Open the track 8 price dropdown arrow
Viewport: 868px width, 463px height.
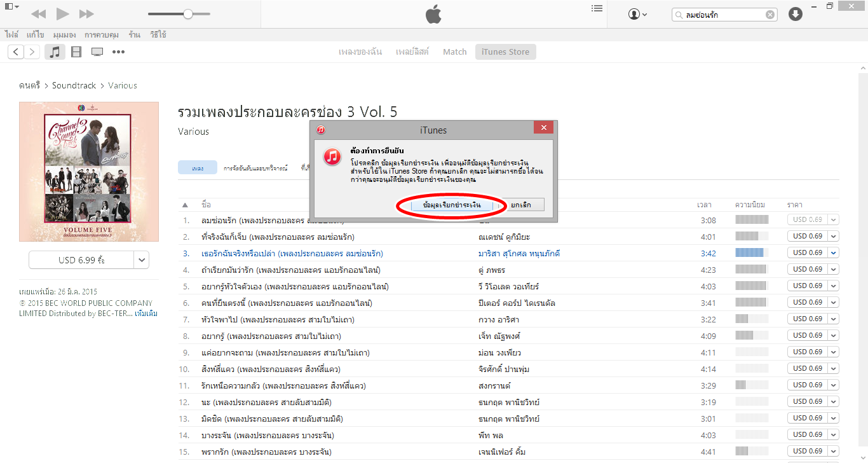click(x=833, y=335)
